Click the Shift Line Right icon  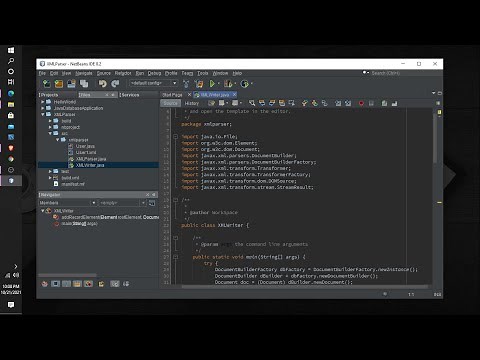[348, 103]
